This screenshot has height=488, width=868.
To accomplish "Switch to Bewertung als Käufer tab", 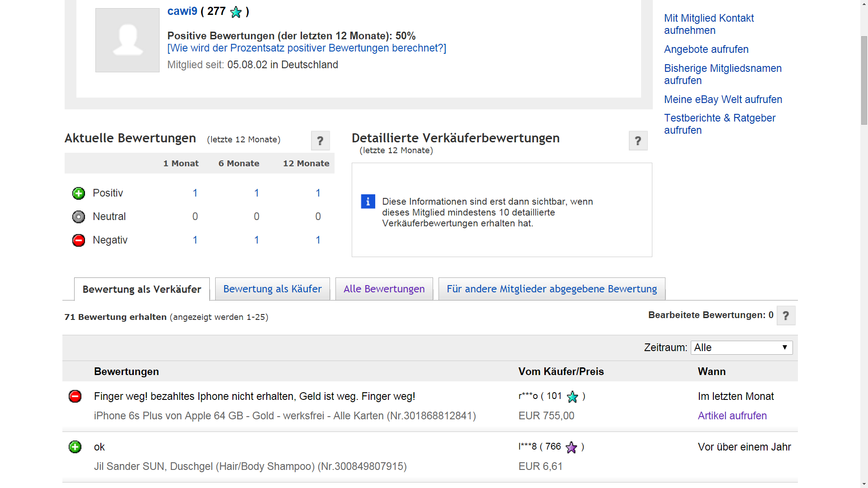I will pos(272,289).
